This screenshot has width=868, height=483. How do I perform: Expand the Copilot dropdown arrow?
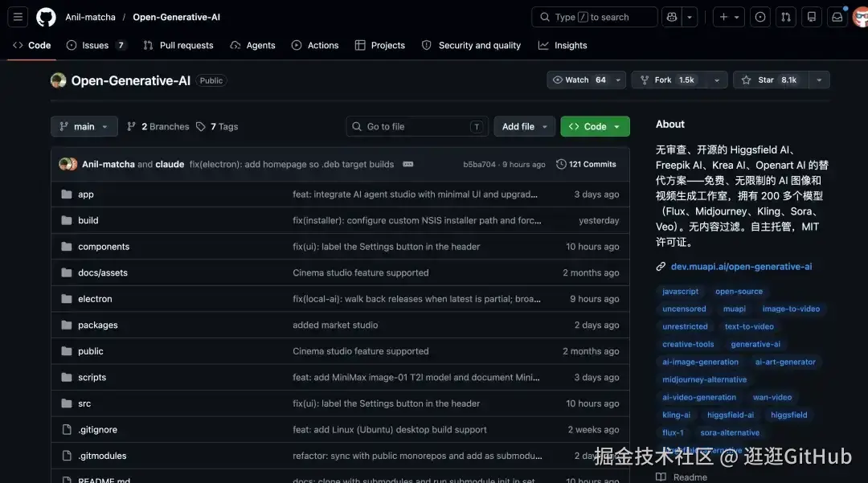[690, 17]
